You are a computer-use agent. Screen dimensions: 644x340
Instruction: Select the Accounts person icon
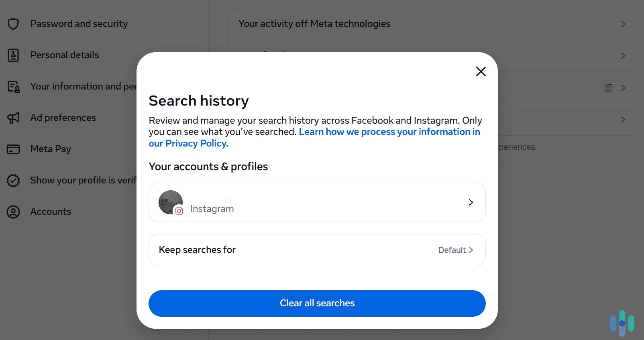[13, 212]
